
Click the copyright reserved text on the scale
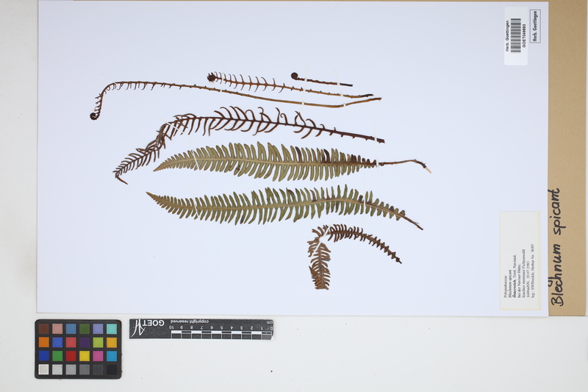pos(190,322)
